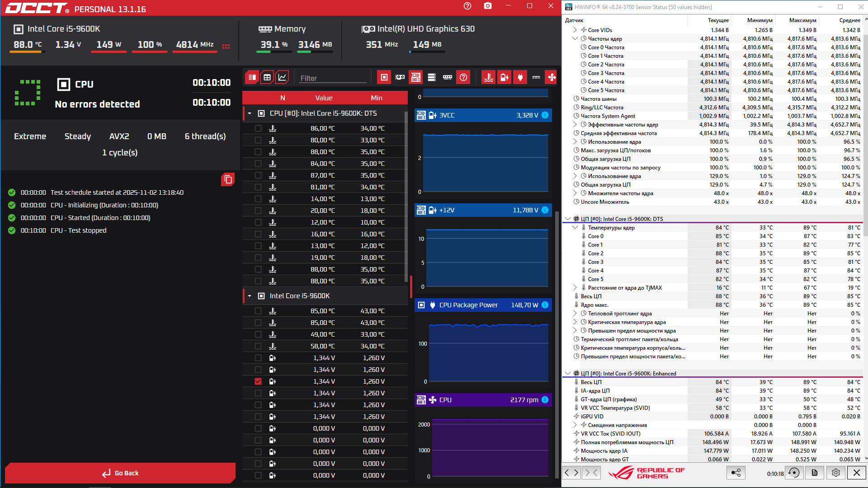The height and width of the screenshot is (488, 868).
Task: Switch to the table view icon
Action: click(x=267, y=77)
